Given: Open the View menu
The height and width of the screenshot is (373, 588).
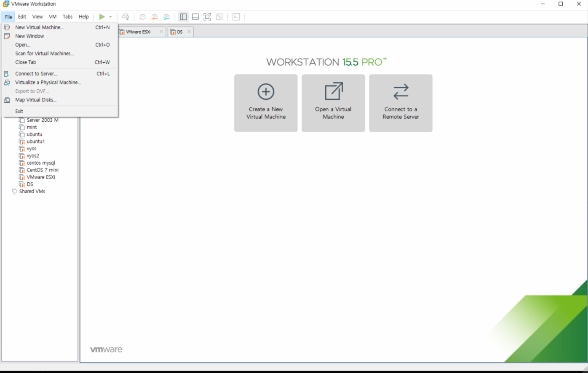Looking at the screenshot, I should click(37, 17).
